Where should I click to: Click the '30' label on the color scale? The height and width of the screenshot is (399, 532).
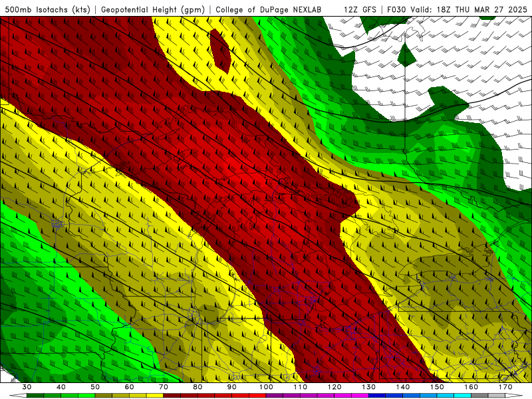click(27, 387)
